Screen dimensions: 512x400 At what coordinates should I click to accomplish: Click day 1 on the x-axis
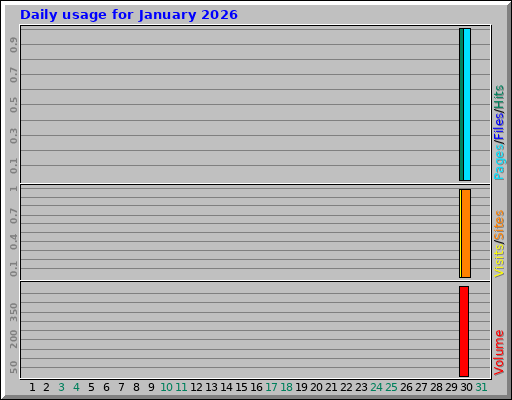coord(32,387)
